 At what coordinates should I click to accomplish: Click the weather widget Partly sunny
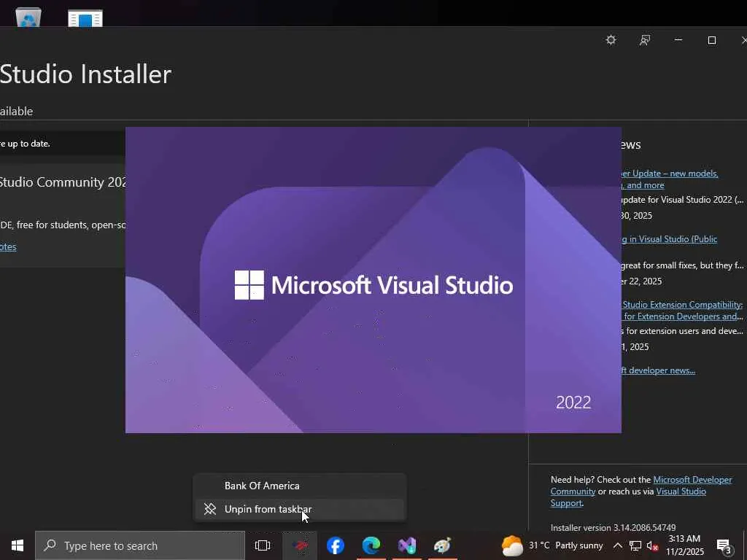tap(552, 545)
